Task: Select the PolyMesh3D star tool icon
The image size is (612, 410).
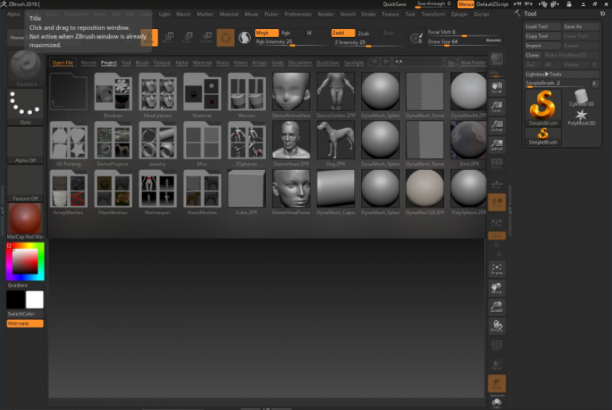Action: (x=581, y=117)
